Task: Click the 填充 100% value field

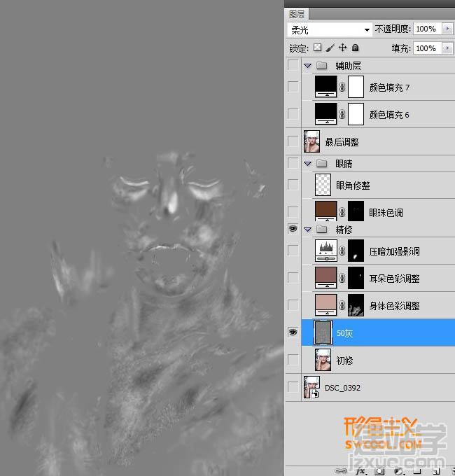Action: pyautogui.click(x=428, y=48)
